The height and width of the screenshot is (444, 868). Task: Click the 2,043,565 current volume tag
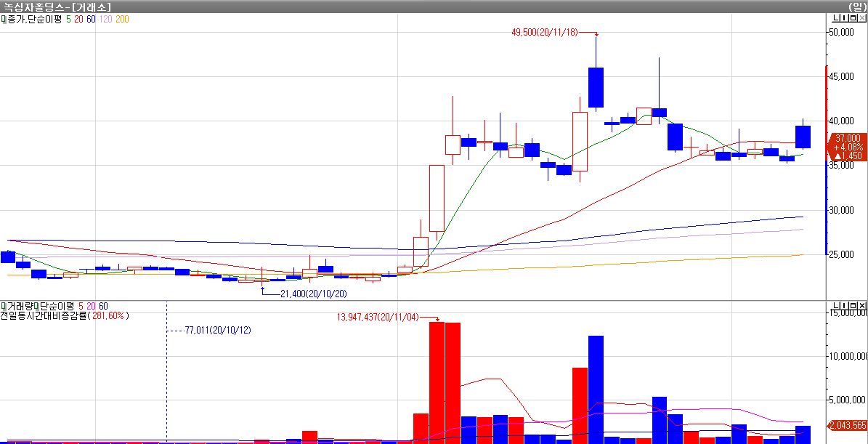pyautogui.click(x=847, y=426)
